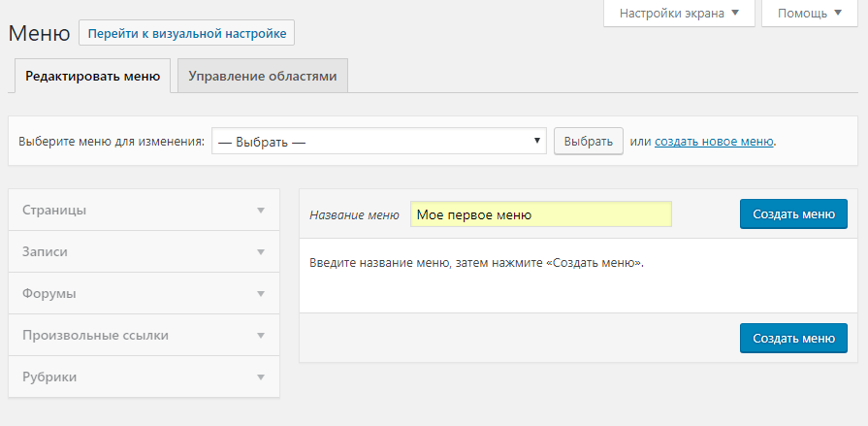Open the menu selection dropdown
Image resolution: width=868 pixels, height=426 pixels.
pyautogui.click(x=378, y=141)
